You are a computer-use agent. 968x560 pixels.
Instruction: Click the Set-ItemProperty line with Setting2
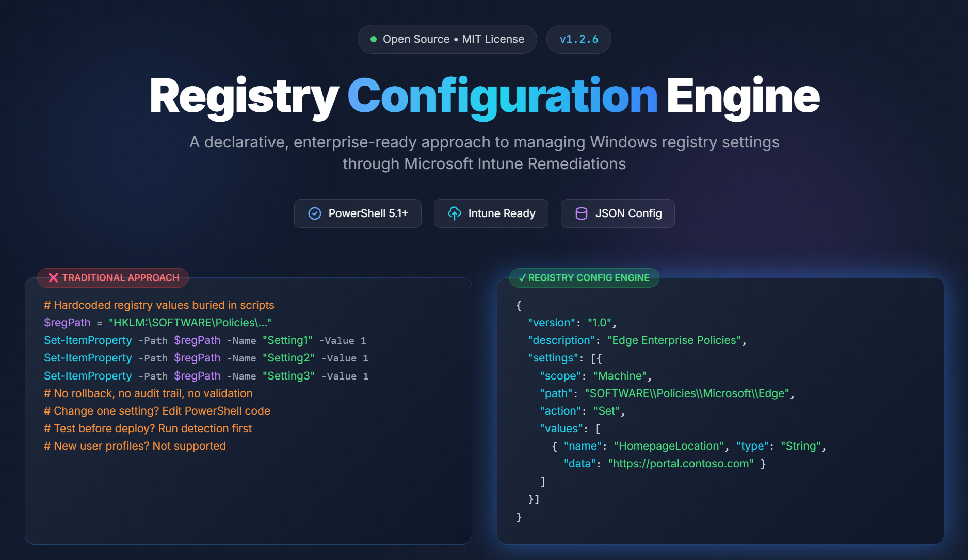206,358
